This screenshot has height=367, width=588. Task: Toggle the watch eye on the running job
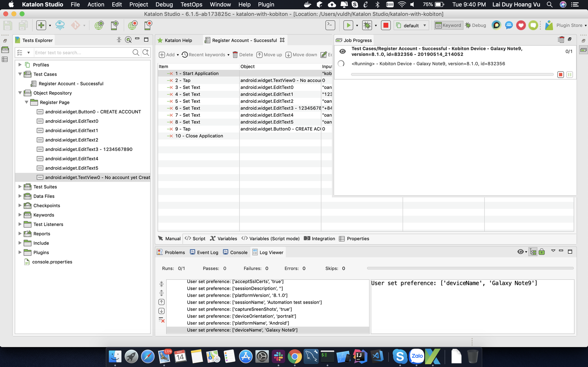(342, 51)
